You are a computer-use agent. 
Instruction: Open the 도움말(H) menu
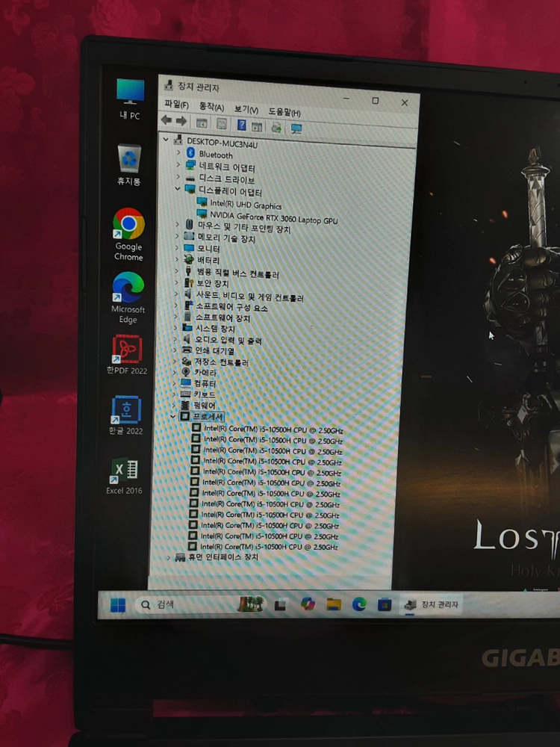point(284,112)
